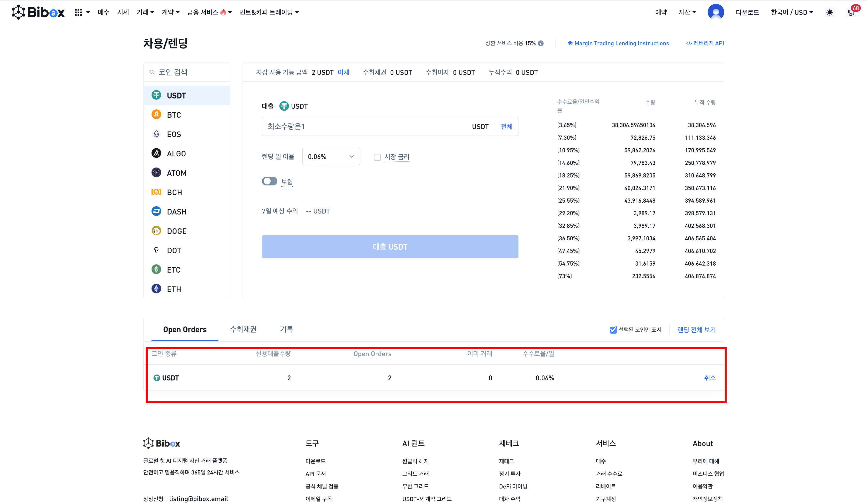Toggle the light/dark theme sun icon
This screenshot has height=504, width=867.
pos(829,12)
